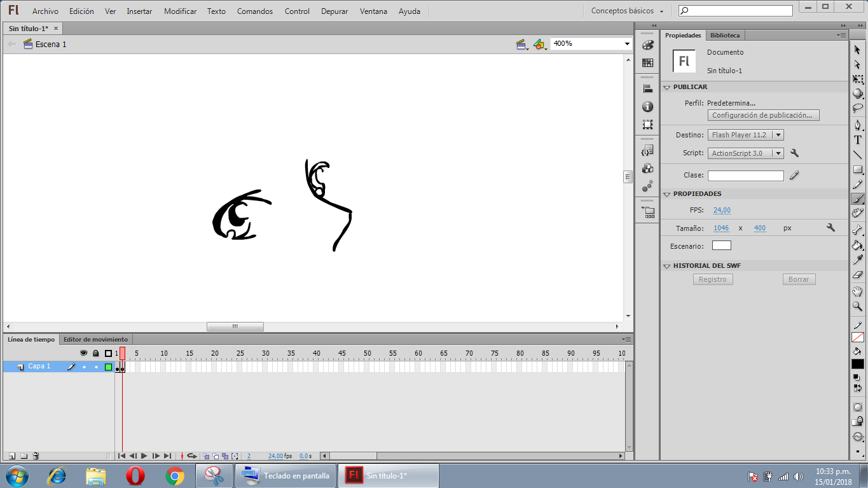Click Configuración de publicación button
This screenshot has height=488, width=868.
763,116
